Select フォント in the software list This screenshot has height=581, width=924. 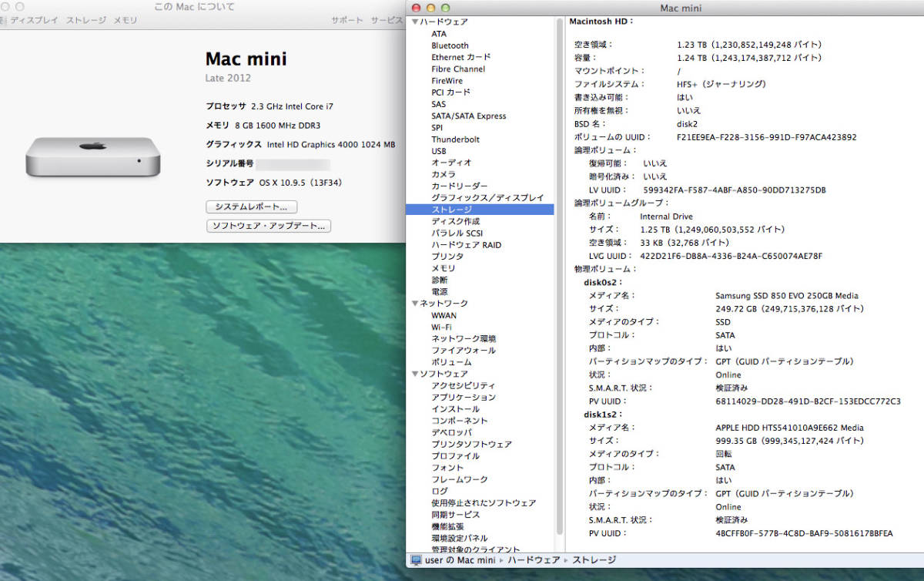(x=447, y=468)
